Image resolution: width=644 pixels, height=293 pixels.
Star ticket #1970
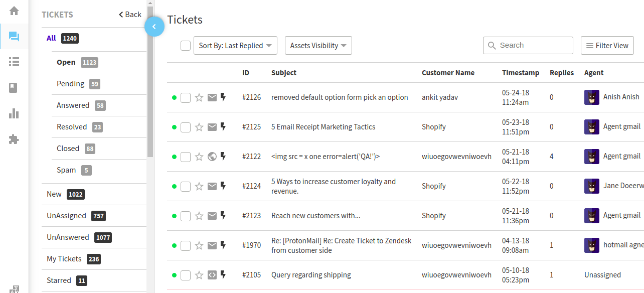click(199, 245)
